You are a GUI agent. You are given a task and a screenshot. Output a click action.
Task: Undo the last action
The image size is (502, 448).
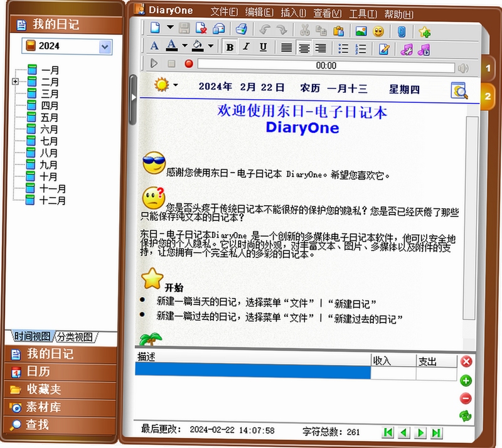[x=265, y=29]
